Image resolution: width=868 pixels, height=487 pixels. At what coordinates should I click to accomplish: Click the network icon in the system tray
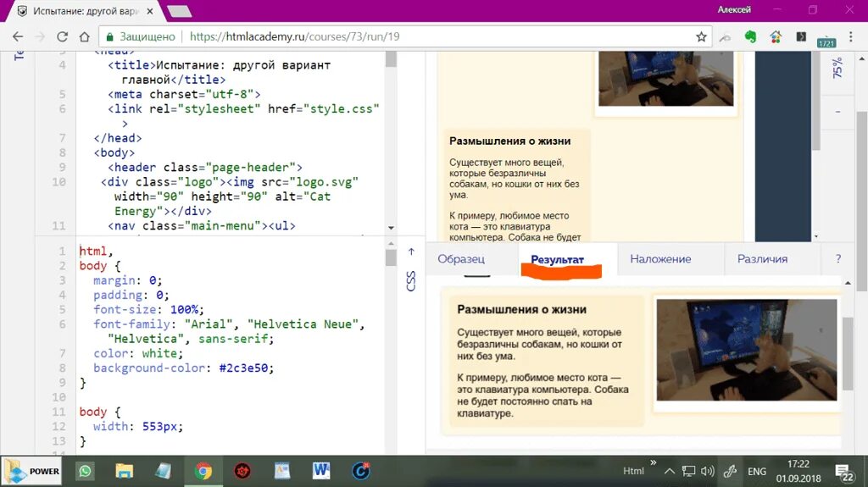pos(688,472)
